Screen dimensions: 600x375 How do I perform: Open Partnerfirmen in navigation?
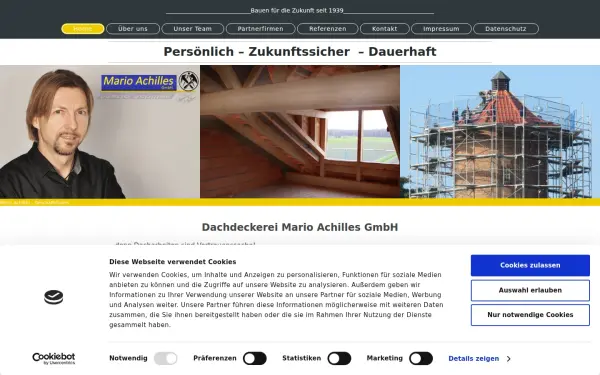[261, 29]
